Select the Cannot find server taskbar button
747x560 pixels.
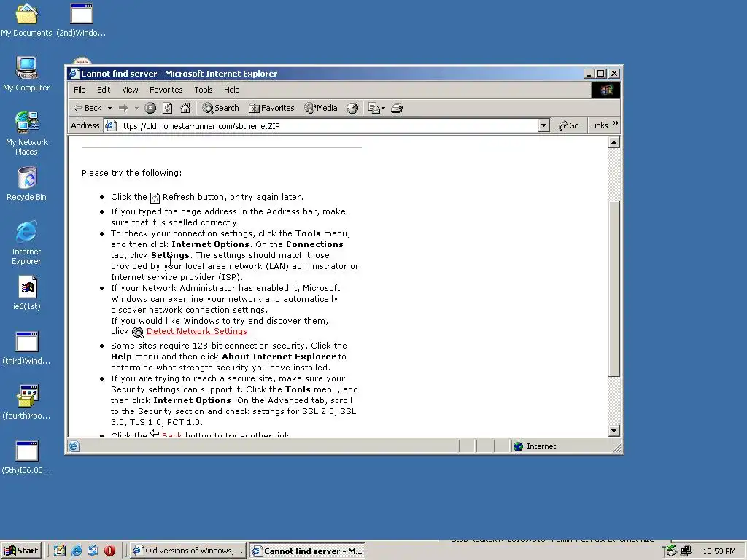point(307,551)
